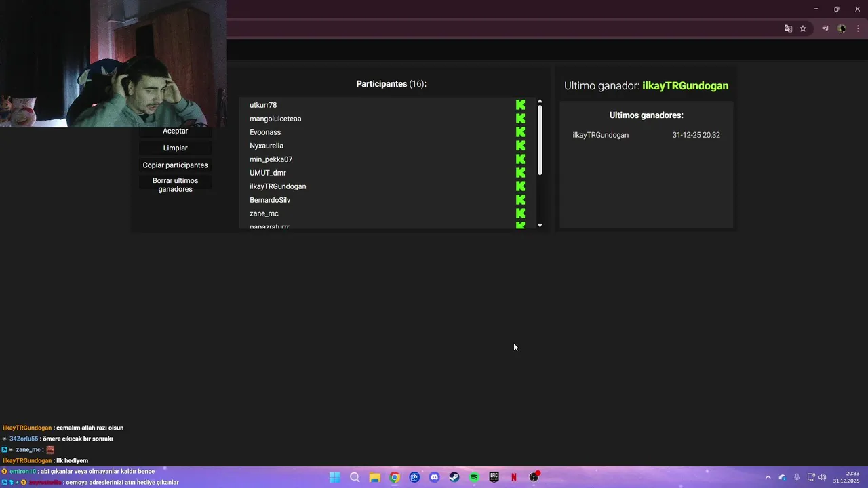Click Copiar participantes button
This screenshot has height=488, width=868.
[175, 165]
